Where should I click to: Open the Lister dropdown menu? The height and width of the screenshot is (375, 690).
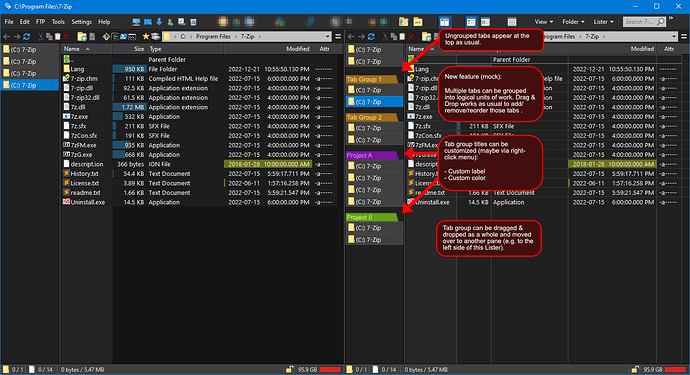603,22
